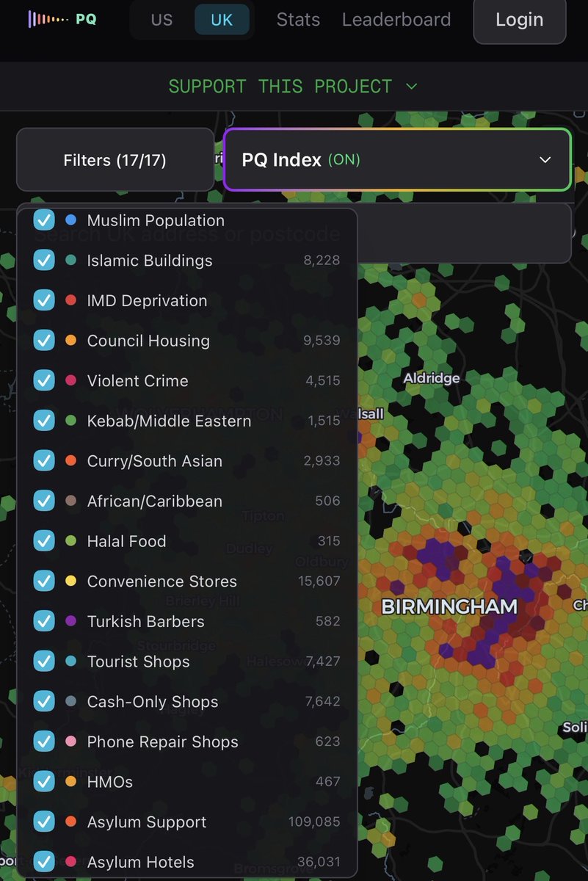This screenshot has height=881, width=588.
Task: Click the PQ Index dropdown arrow
Action: (x=545, y=160)
